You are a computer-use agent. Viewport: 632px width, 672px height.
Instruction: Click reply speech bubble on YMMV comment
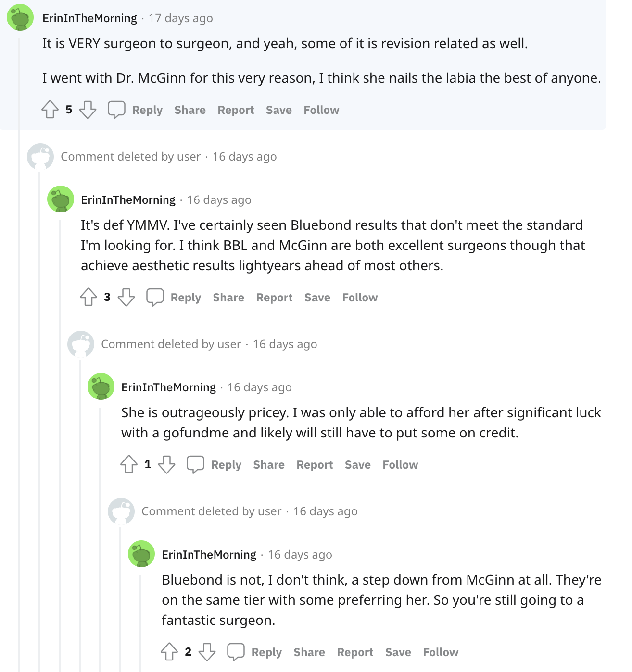[x=155, y=297]
